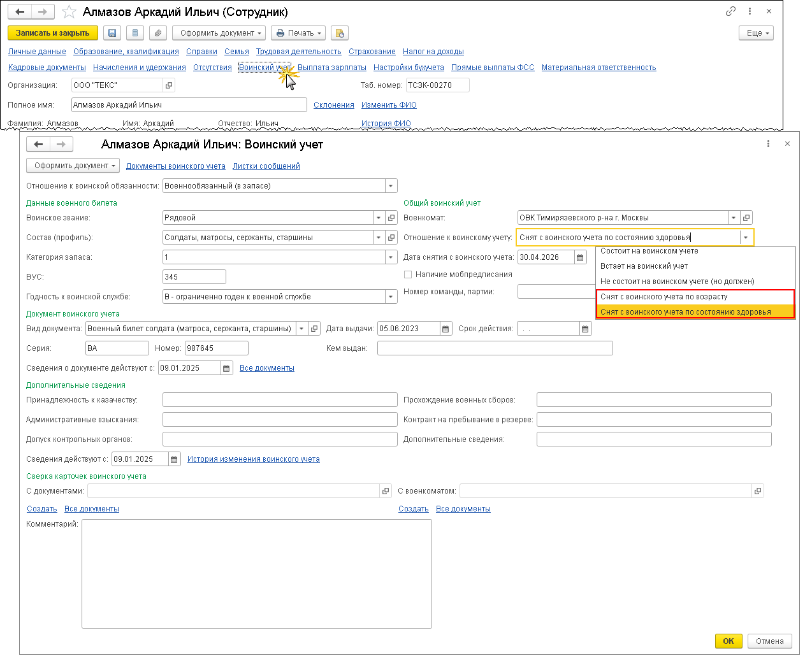Expand Состав (профиль) dropdown arrow
This screenshot has width=812, height=656.
click(379, 238)
